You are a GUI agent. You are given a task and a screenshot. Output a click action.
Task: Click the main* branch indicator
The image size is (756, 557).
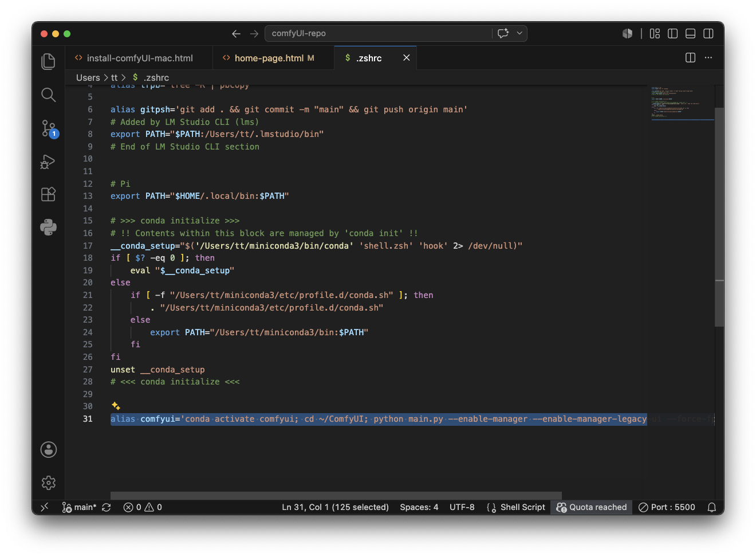point(80,507)
